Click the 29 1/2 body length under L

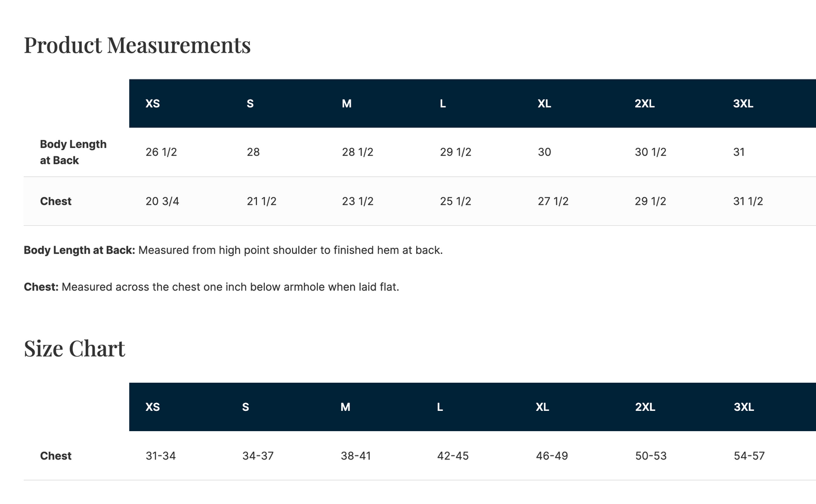coord(456,152)
